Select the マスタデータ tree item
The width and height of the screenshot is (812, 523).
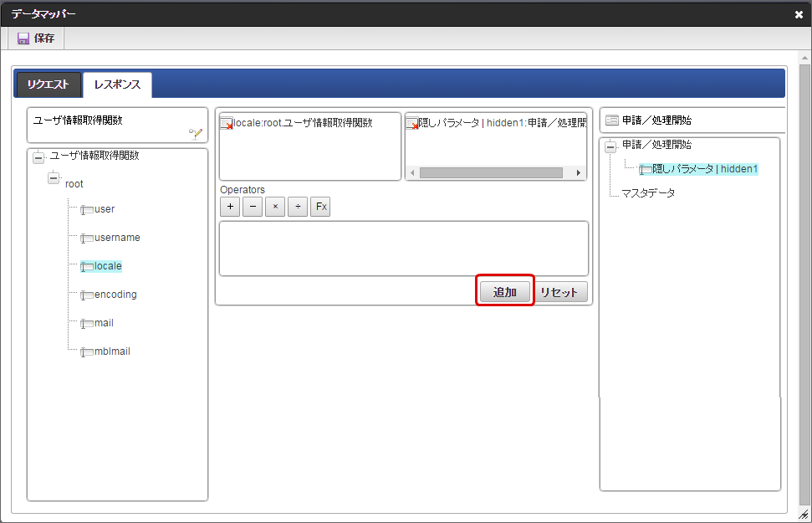tap(648, 193)
